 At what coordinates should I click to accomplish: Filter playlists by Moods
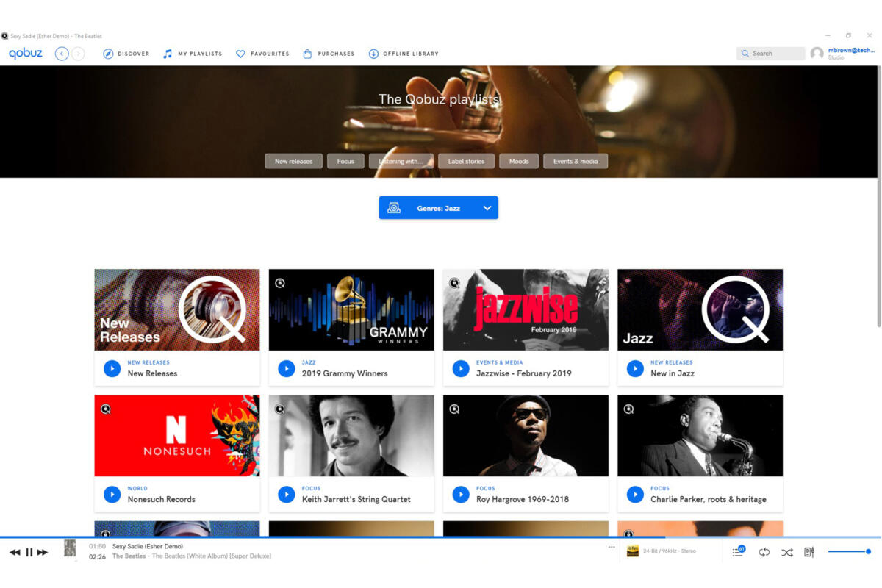[x=519, y=161]
